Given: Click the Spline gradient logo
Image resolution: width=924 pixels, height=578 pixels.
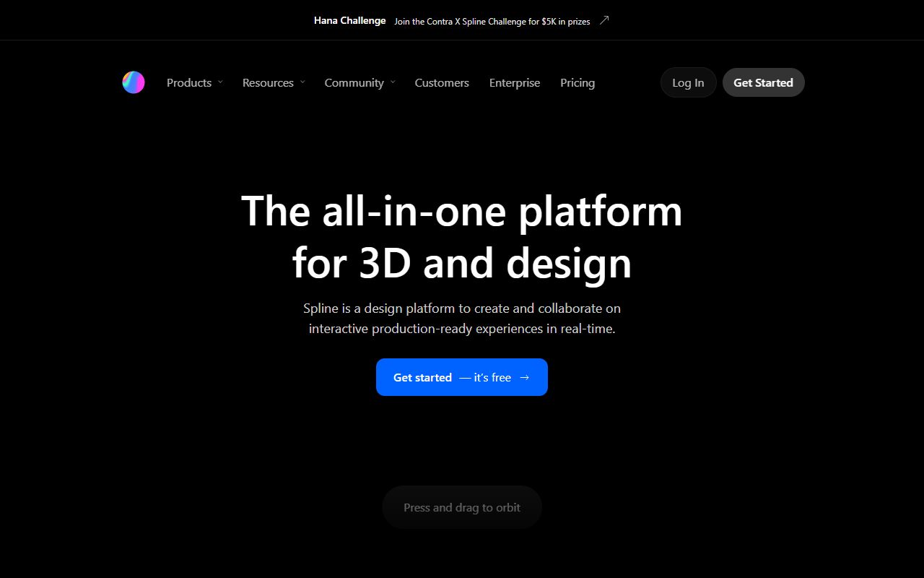Looking at the screenshot, I should (133, 82).
